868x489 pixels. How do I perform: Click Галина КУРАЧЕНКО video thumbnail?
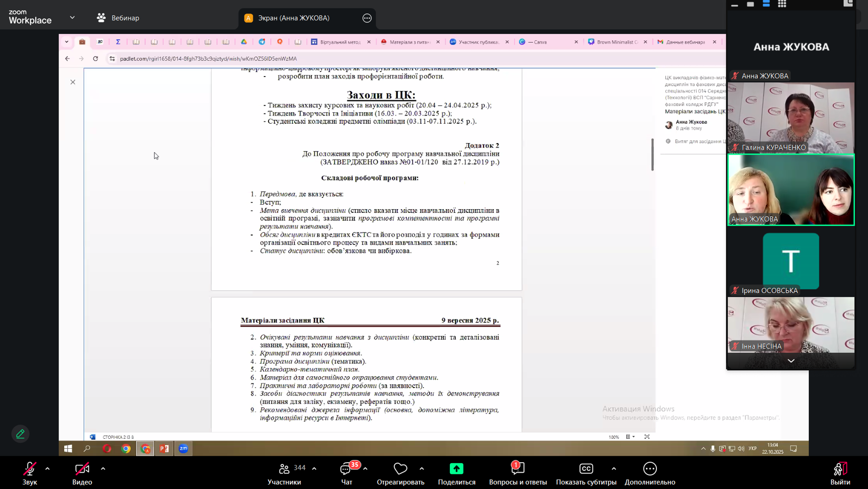tap(791, 117)
